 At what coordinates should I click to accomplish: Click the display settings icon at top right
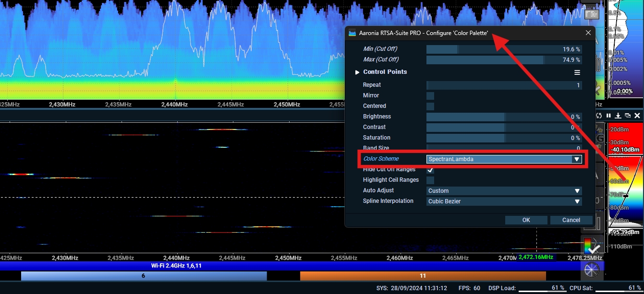click(591, 14)
